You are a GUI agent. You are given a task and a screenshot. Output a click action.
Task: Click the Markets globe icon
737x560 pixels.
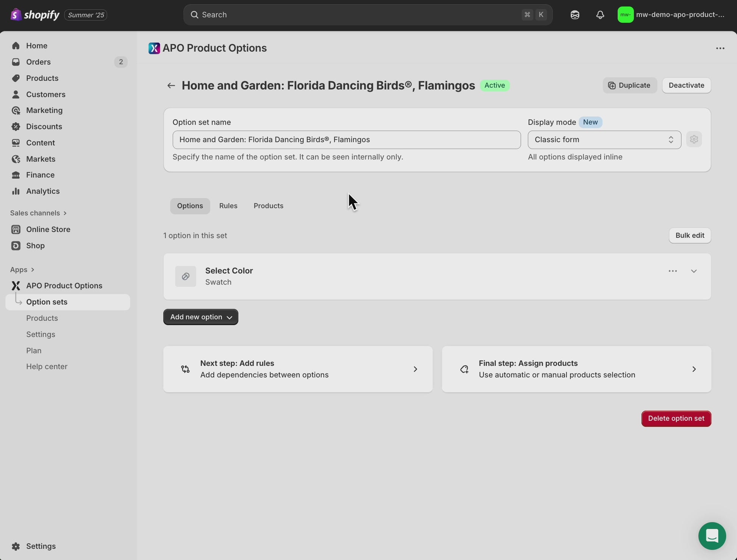tap(16, 159)
